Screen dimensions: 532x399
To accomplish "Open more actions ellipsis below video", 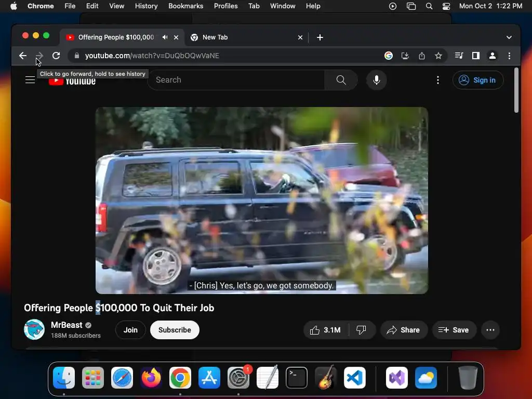I will coord(490,330).
